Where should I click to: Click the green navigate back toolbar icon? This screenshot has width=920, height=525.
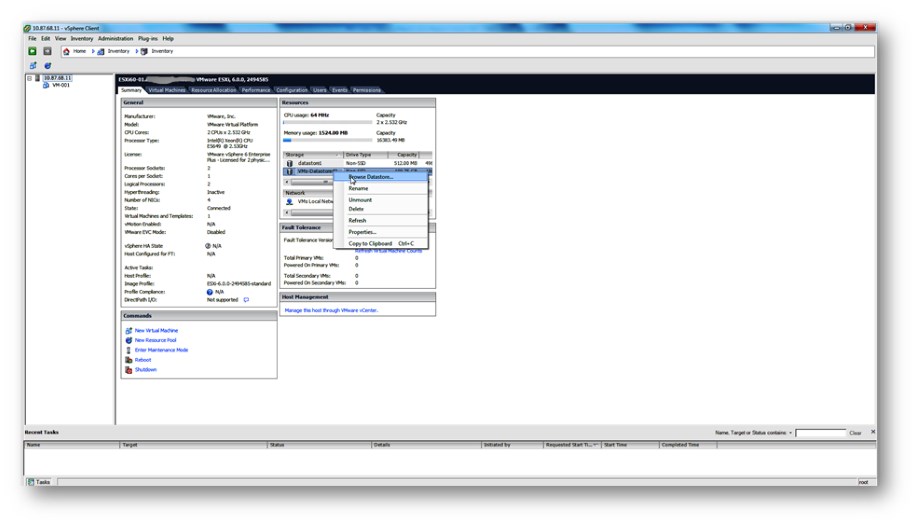[32, 51]
